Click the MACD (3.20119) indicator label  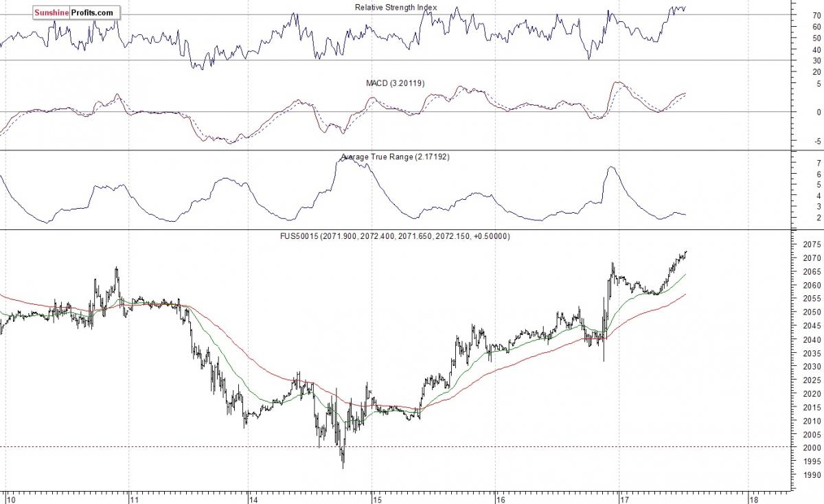click(x=395, y=83)
